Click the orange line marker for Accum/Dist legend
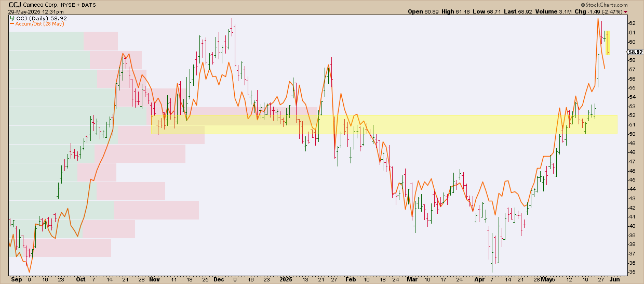The image size is (644, 284). [x=12, y=23]
